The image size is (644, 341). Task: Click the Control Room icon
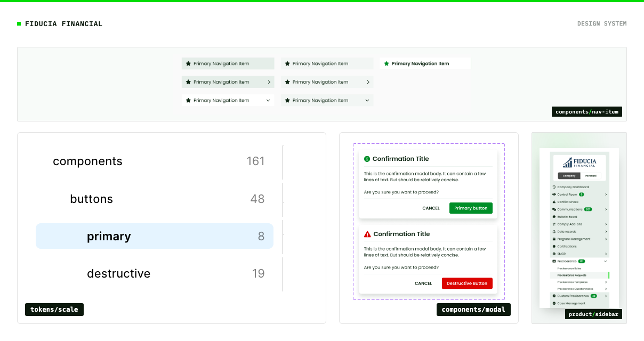(554, 194)
